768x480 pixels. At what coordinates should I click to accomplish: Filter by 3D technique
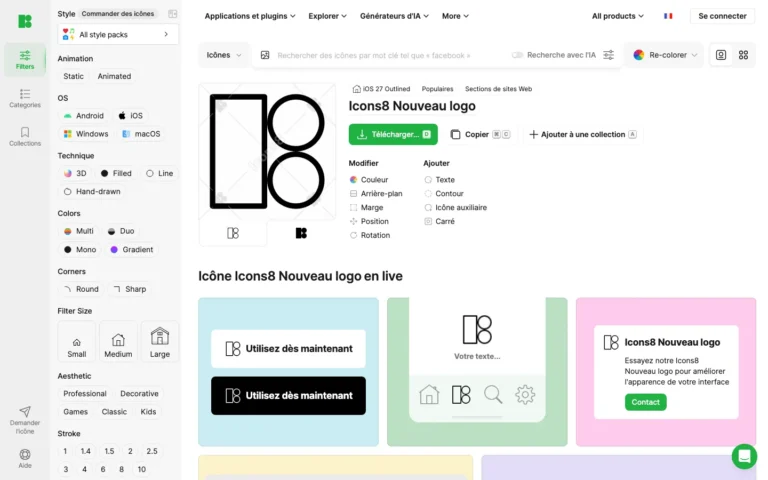[x=75, y=173]
